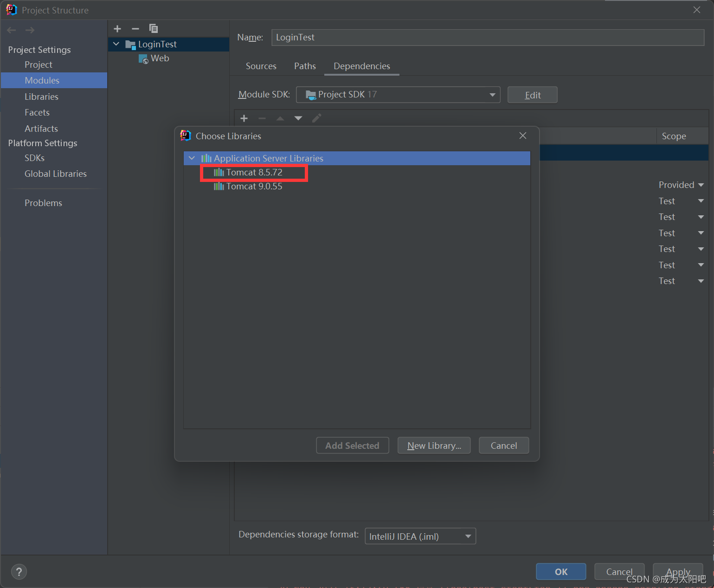
Task: Collapse LoginTest module tree node
Action: (x=116, y=44)
